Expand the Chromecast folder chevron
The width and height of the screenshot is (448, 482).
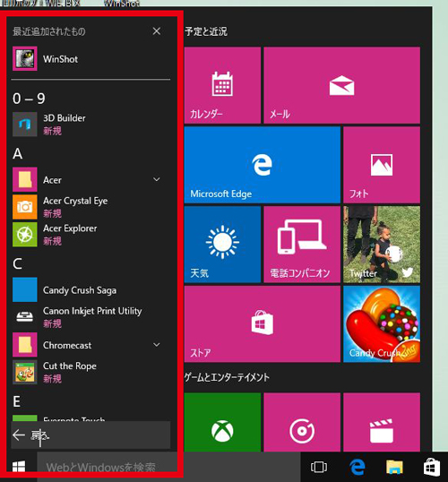[x=157, y=345]
